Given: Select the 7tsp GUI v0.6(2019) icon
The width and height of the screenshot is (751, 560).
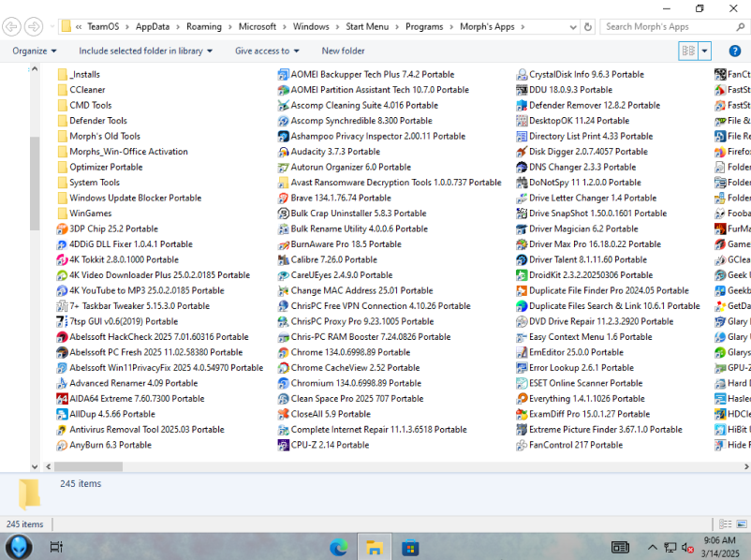Looking at the screenshot, I should click(62, 321).
